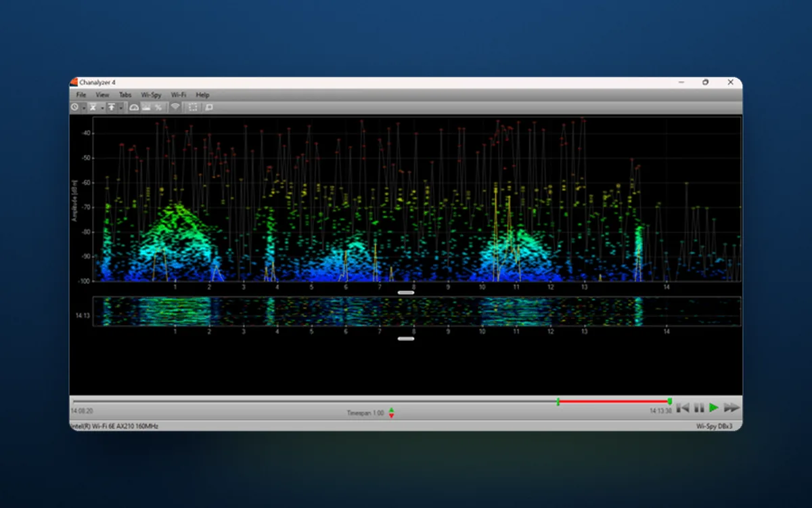812x508 pixels.
Task: Decrease timespan with the red down arrow
Action: pyautogui.click(x=391, y=415)
